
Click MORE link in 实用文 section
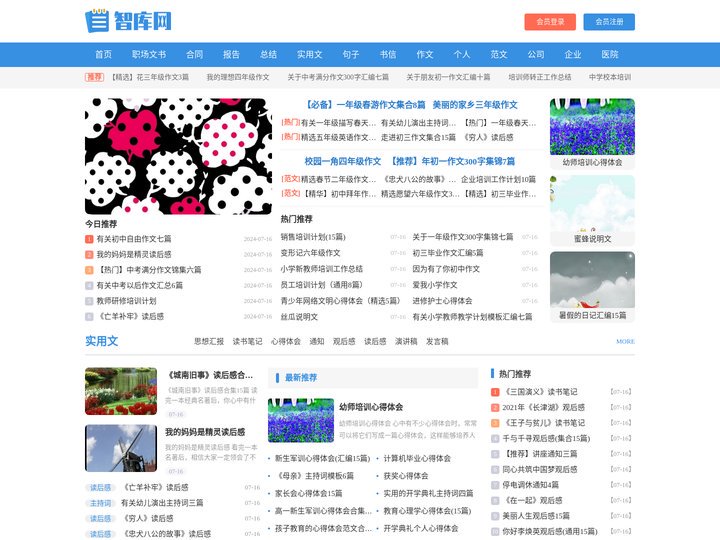[625, 342]
